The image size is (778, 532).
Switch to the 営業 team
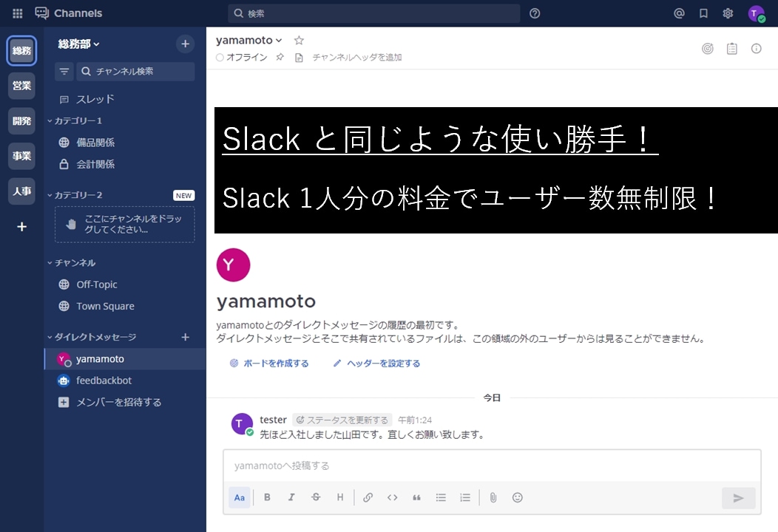[x=22, y=86]
